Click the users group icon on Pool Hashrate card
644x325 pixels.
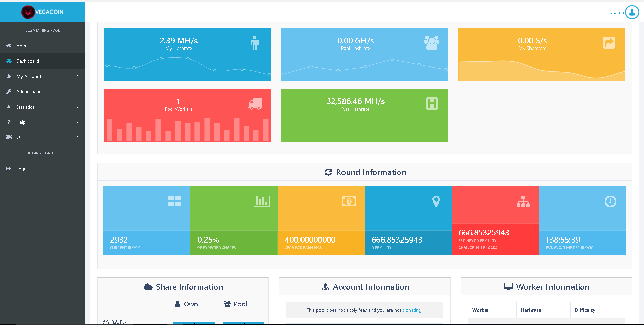(432, 43)
